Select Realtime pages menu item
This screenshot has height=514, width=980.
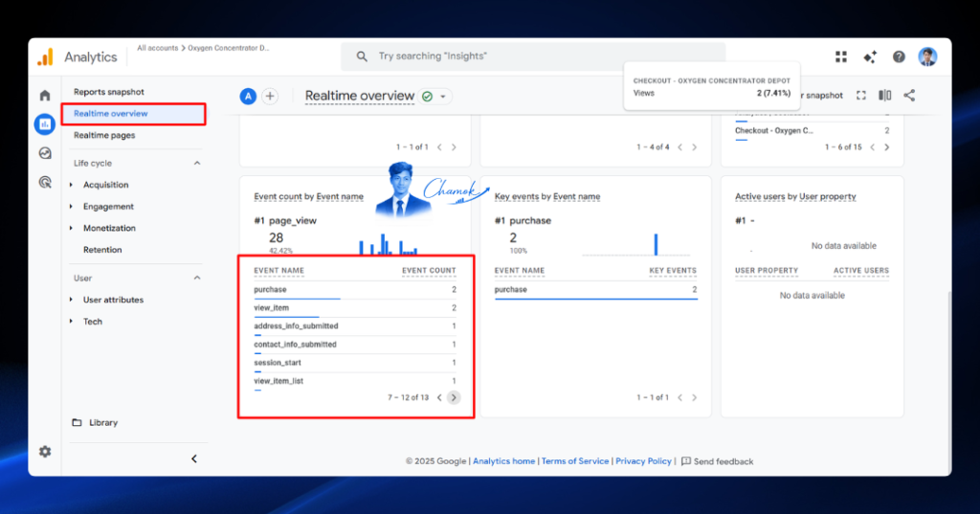[104, 135]
